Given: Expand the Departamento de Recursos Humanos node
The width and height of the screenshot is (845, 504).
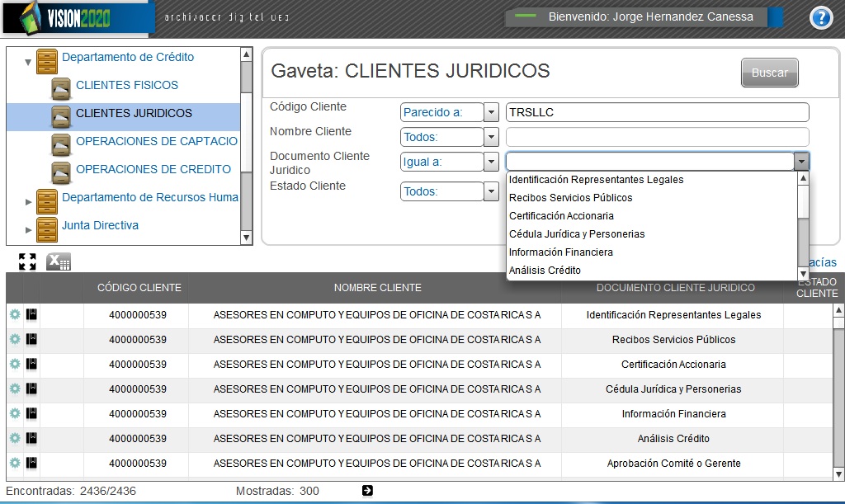Looking at the screenshot, I should pos(29,202).
